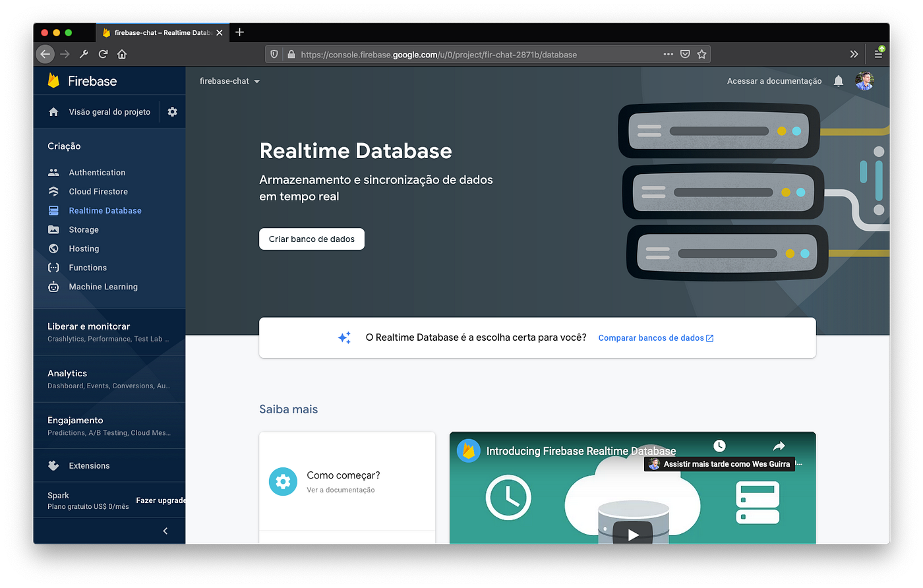923x588 pixels.
Task: Collapse the sidebar with the chevron
Action: 165,530
